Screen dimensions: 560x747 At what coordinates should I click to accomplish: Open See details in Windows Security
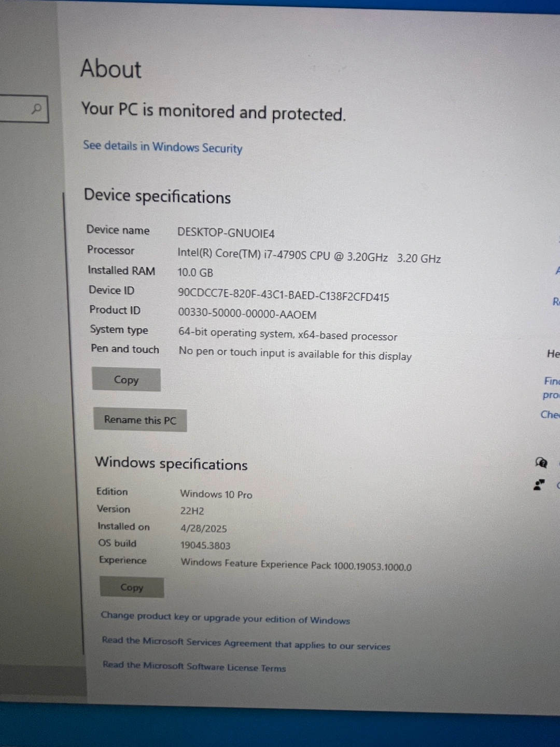[163, 147]
